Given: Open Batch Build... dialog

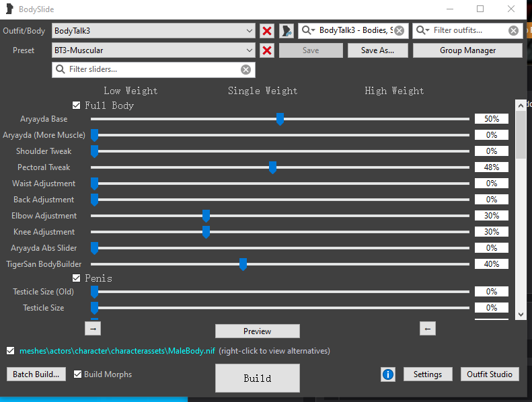Looking at the screenshot, I should pos(36,374).
